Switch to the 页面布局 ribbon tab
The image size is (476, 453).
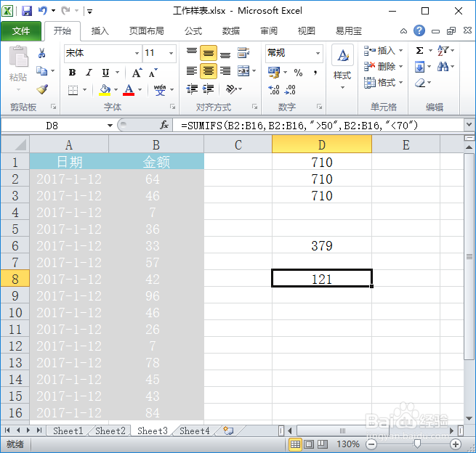[x=147, y=31]
